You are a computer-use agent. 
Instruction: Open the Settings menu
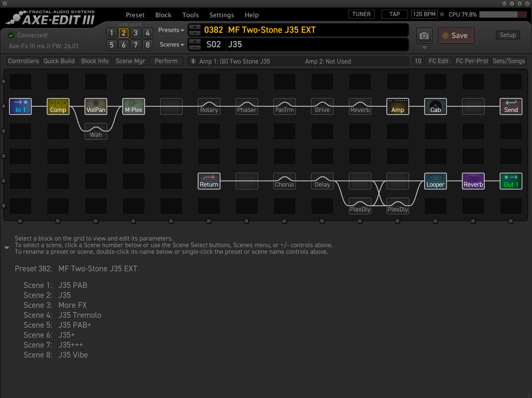pos(222,15)
